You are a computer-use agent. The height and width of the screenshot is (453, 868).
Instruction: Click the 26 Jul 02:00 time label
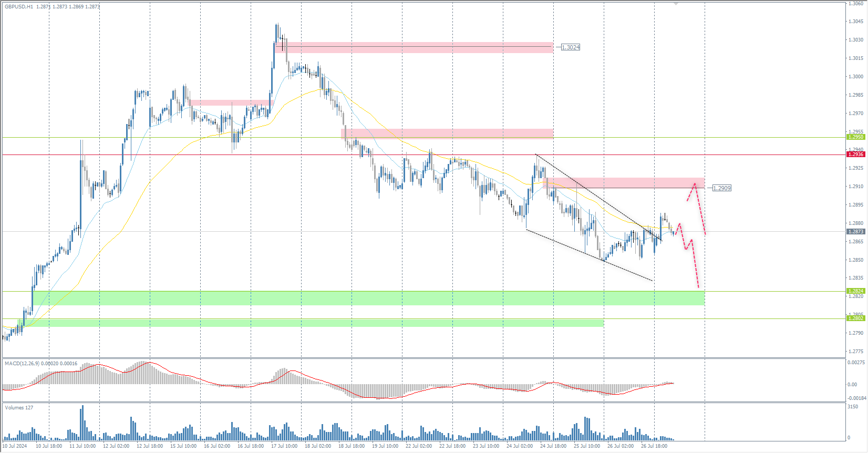click(x=621, y=446)
